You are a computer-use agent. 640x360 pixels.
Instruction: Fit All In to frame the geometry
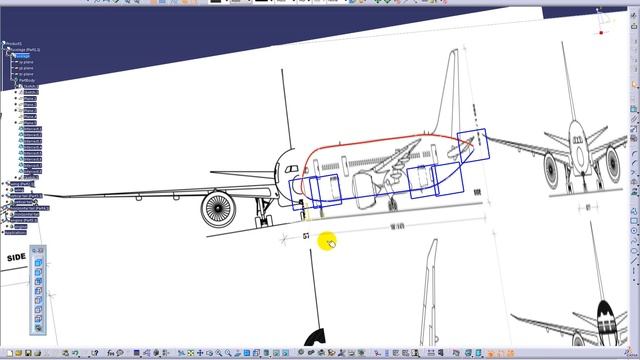(191, 353)
